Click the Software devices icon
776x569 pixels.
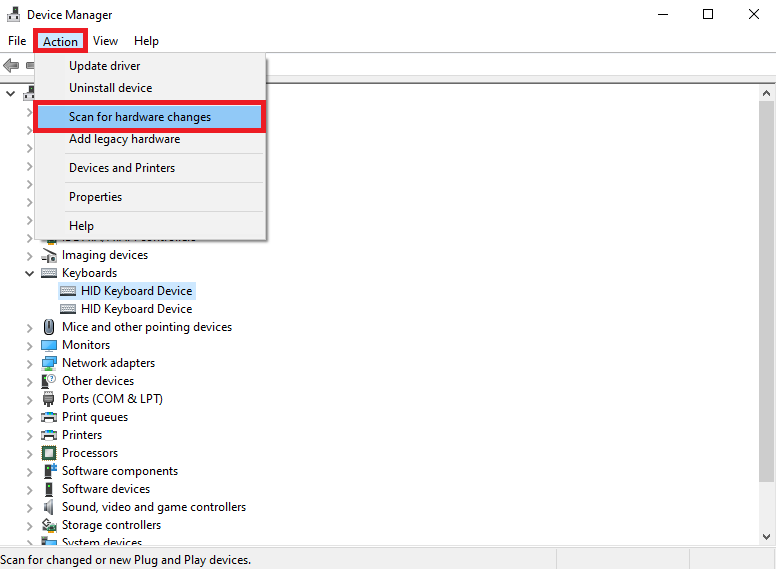point(48,489)
